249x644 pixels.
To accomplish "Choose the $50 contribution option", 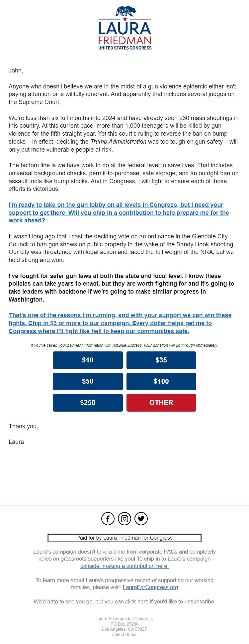I will coord(88,381).
